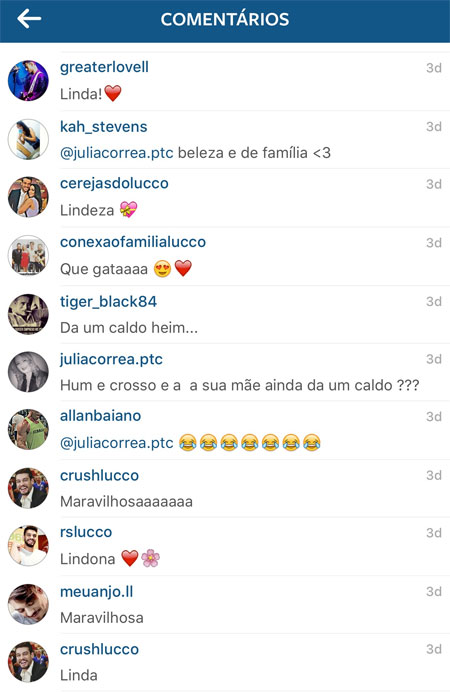Tap meuanjo.ll profile picture
The image size is (450, 692).
(28, 604)
